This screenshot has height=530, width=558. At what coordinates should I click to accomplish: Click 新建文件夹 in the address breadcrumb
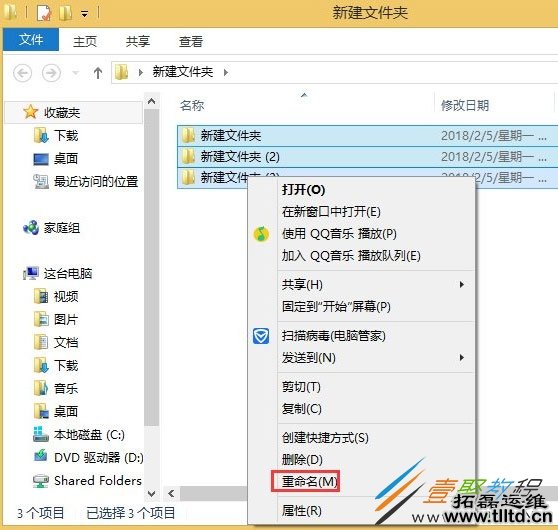coord(183,72)
